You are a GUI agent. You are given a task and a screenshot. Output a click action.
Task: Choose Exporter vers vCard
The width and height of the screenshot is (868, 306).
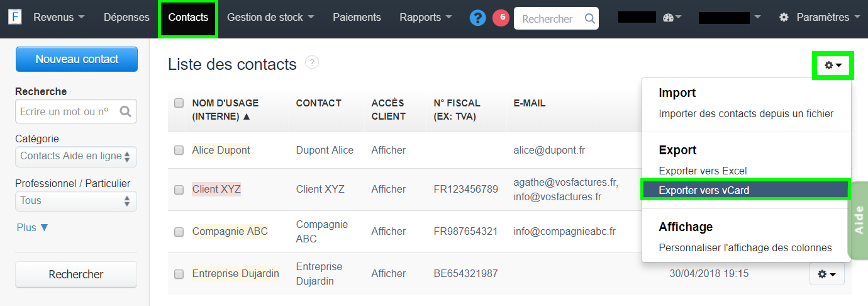point(746,190)
